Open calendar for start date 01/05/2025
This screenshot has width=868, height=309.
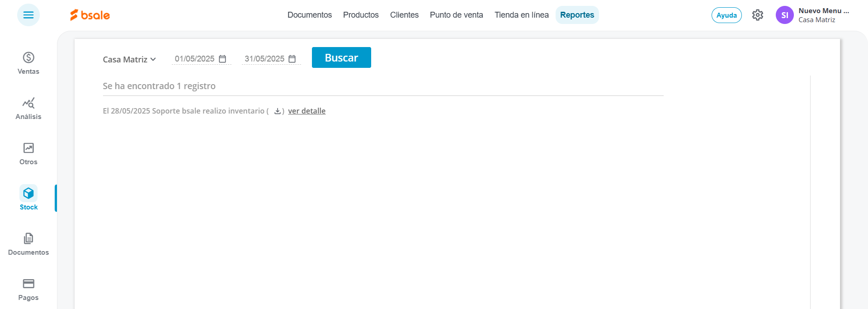[222, 59]
